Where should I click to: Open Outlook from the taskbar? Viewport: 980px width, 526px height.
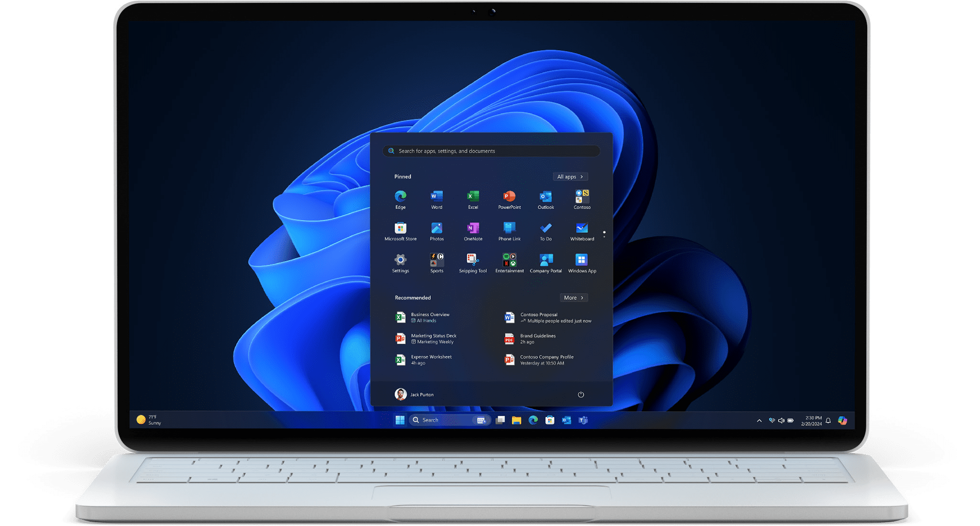(x=566, y=420)
